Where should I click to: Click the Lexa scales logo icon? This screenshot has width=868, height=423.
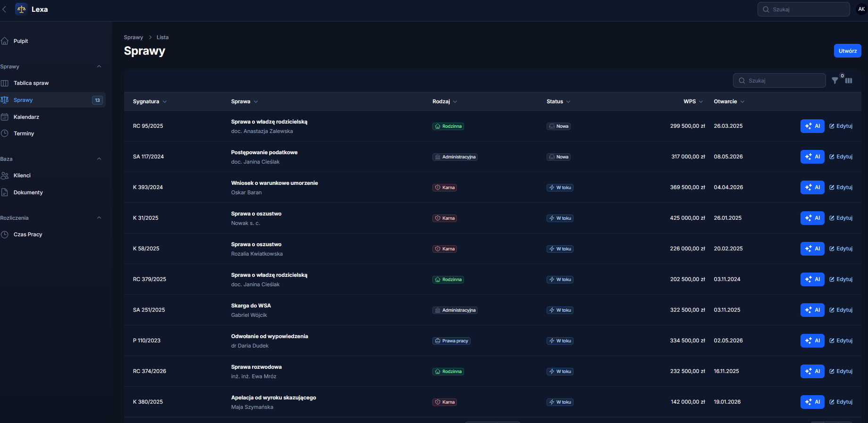point(21,9)
